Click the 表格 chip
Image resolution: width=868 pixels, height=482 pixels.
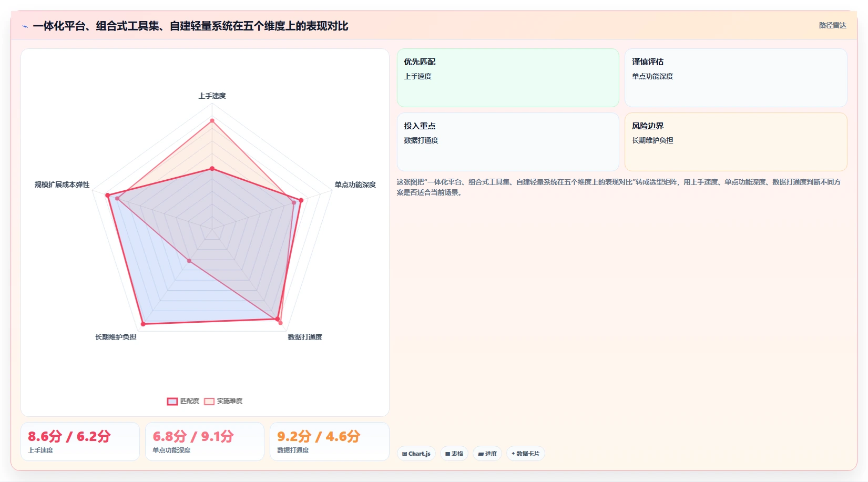pos(454,454)
